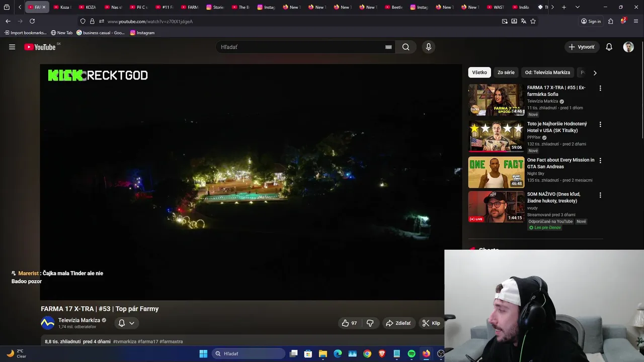Click the Klip clip button
Viewport: 644px width, 362px height.
431,323
